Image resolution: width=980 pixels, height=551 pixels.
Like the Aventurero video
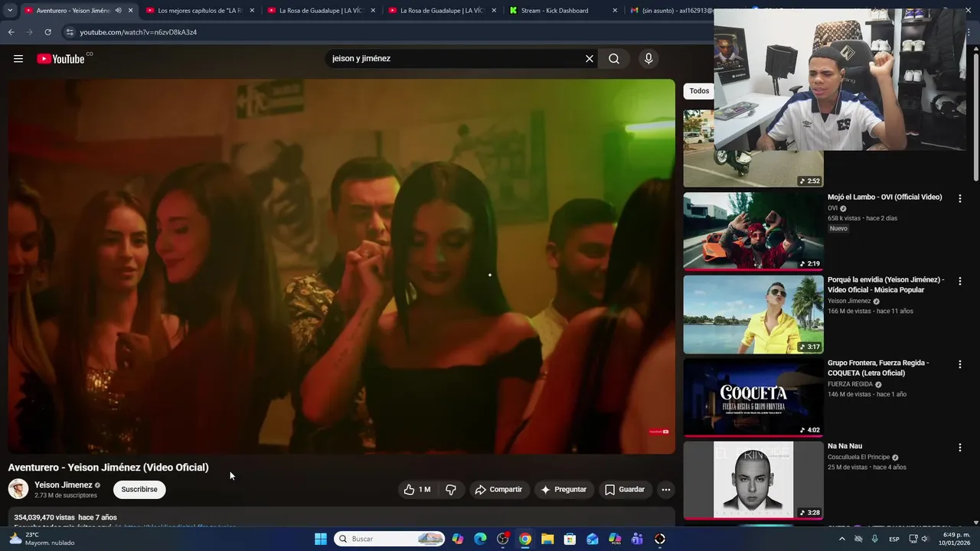click(417, 490)
